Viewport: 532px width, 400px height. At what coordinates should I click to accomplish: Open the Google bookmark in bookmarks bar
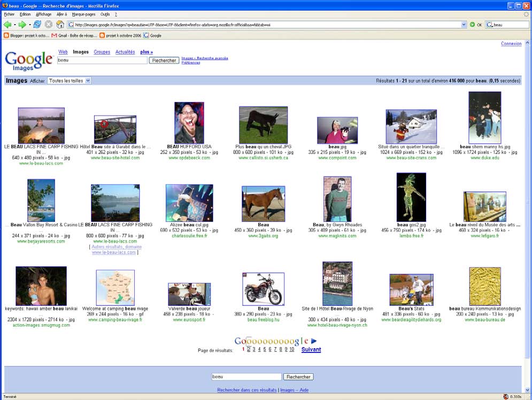click(x=152, y=35)
